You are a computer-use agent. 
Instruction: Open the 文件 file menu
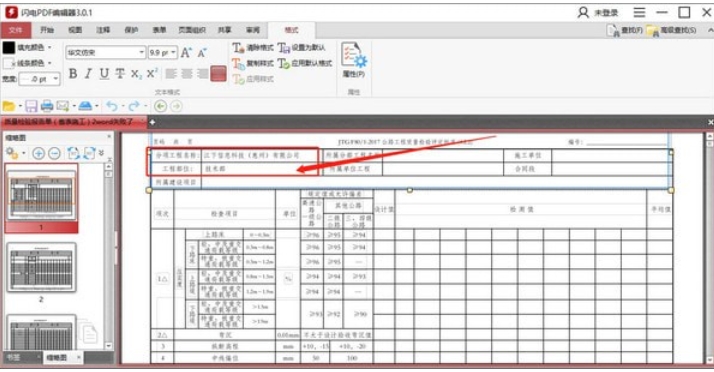click(x=16, y=31)
